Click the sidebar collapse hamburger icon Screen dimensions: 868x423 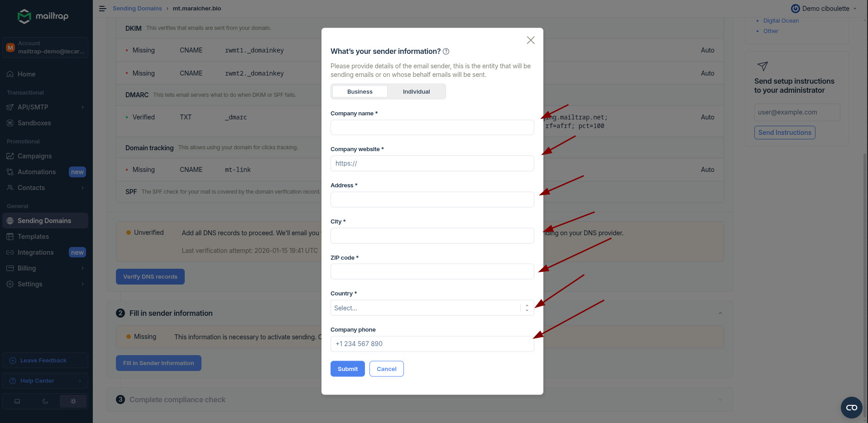(103, 9)
